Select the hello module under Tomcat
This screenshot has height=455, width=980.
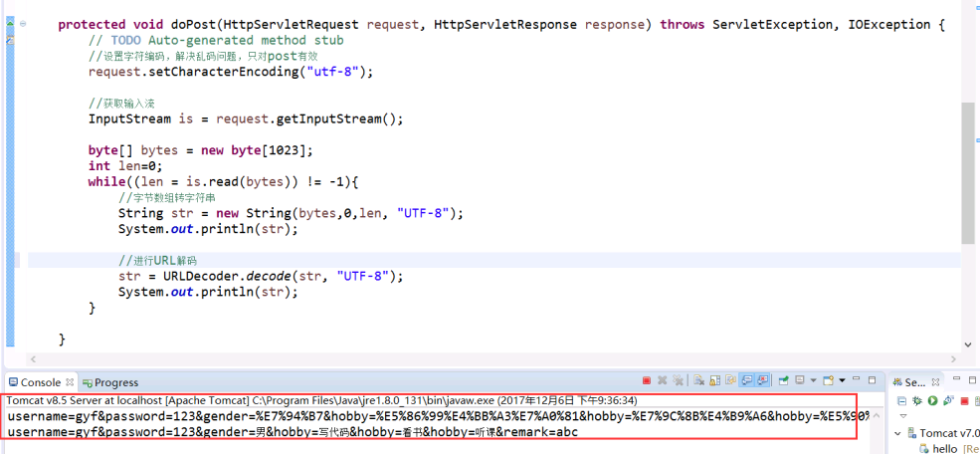(x=949, y=449)
